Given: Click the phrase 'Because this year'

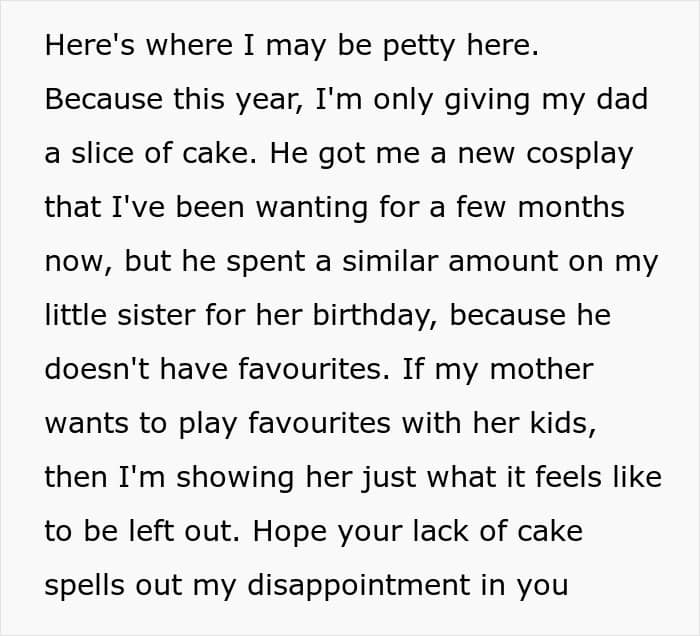Looking at the screenshot, I should pyautogui.click(x=171, y=100).
